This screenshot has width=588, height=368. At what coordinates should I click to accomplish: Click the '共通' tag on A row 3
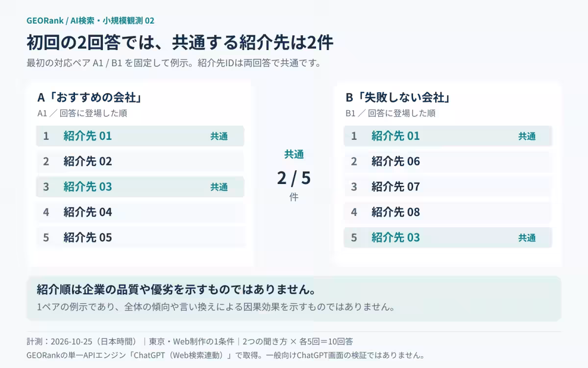coord(219,187)
